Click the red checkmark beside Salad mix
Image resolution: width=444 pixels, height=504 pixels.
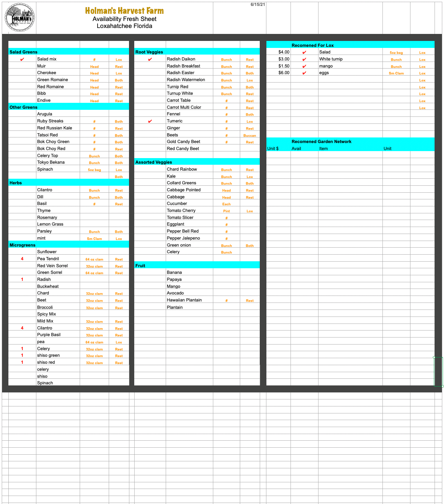coord(22,59)
